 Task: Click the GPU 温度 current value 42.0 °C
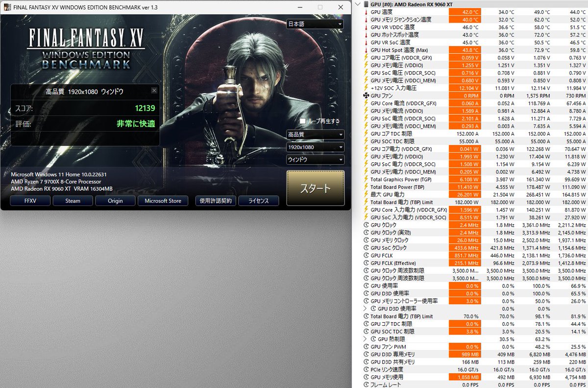tap(465, 12)
